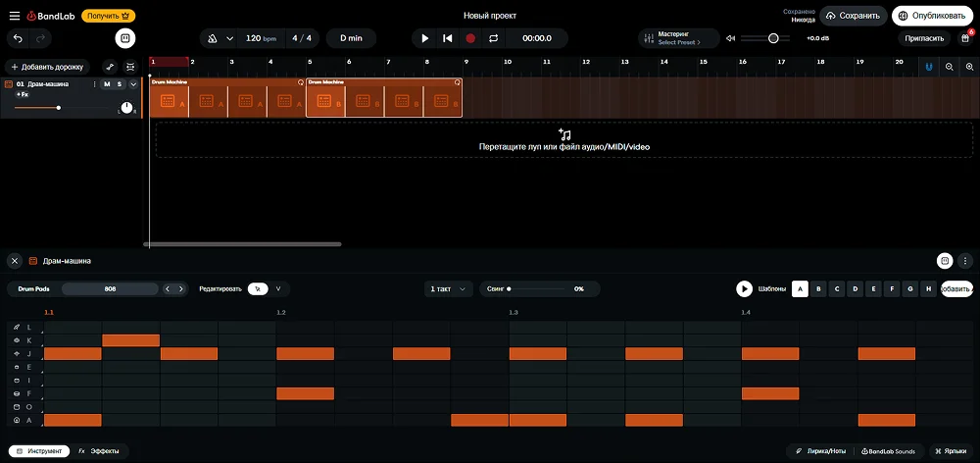Viewport: 980px width, 463px height.
Task: Click the master volume slider knob
Action: point(773,38)
